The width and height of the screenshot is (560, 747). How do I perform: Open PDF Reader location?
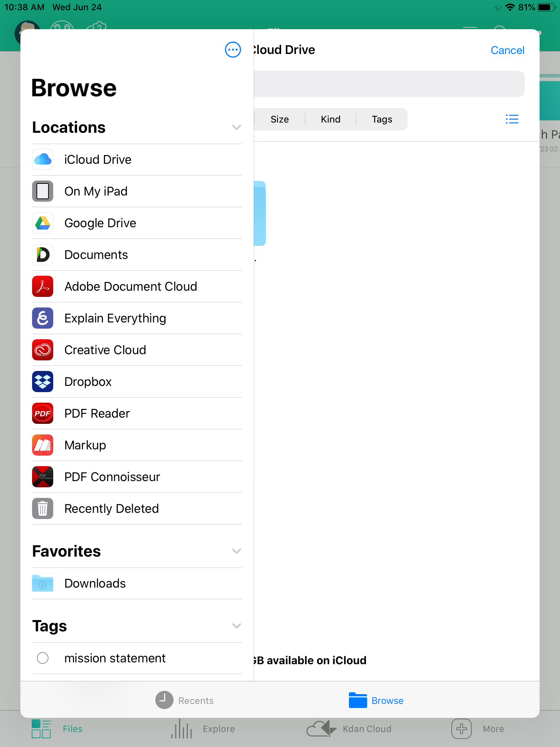pyautogui.click(x=137, y=413)
